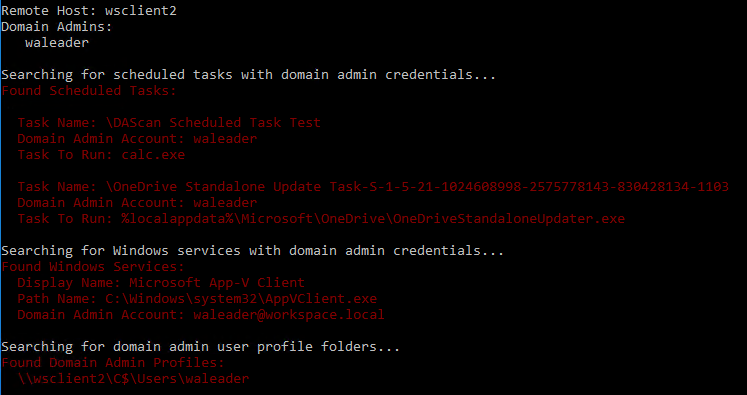Click the OneDriveStandaloneUpdater.exe path
Image resolution: width=747 pixels, height=395 pixels.
[x=373, y=219]
